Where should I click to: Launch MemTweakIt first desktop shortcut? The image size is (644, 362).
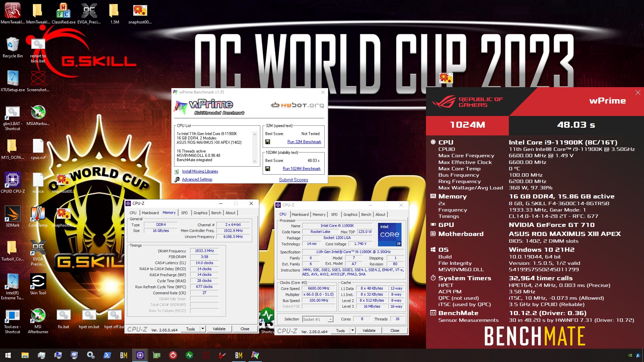point(12,14)
